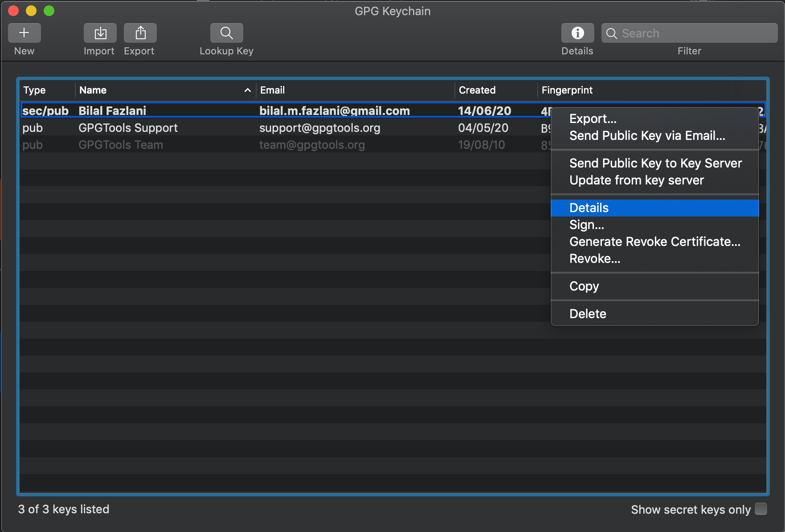Select Send Public Key via Email...
Screen dimensions: 785x532
[655, 135]
